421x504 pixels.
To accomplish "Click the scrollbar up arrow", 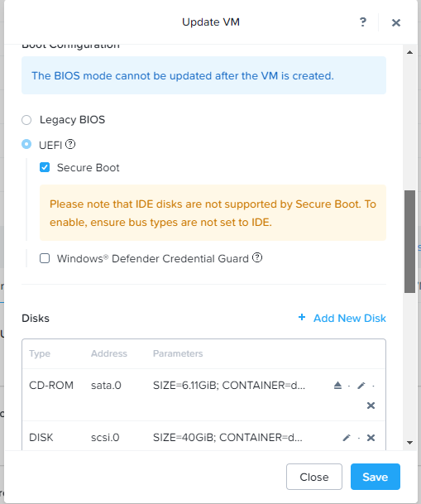I will 409,52.
